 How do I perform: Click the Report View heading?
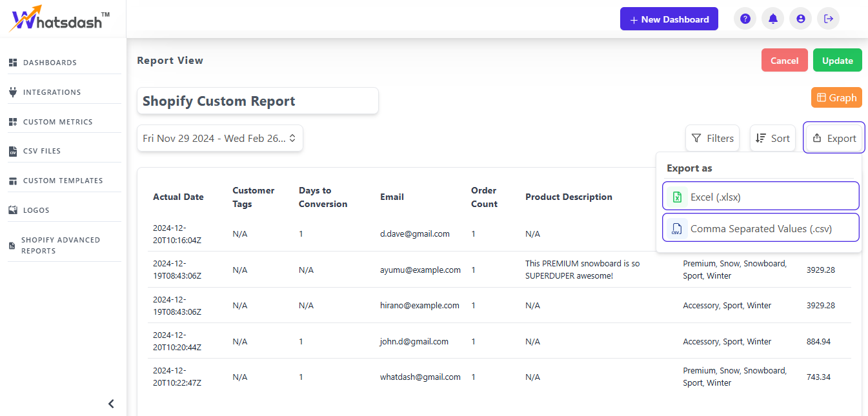point(170,61)
